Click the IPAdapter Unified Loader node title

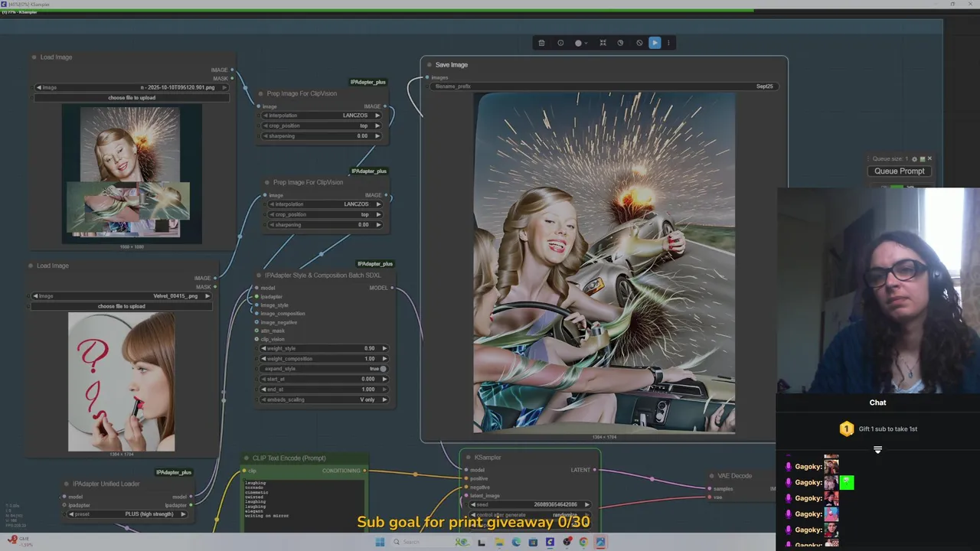point(106,484)
